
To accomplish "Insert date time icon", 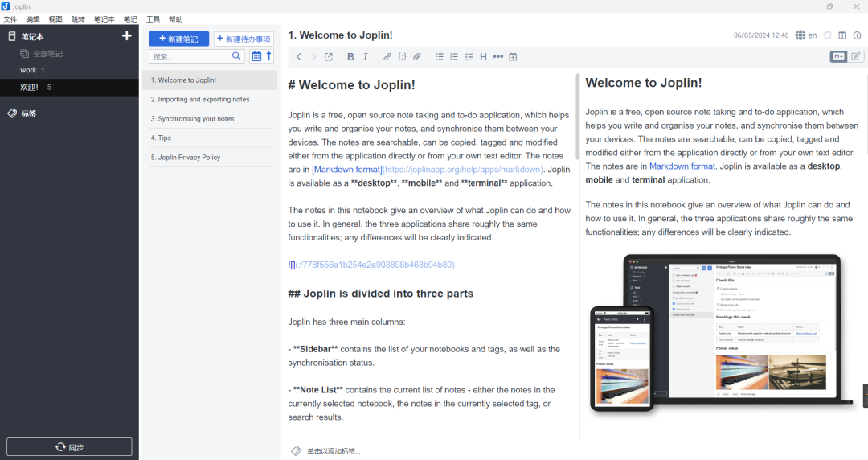I will pos(513,56).
